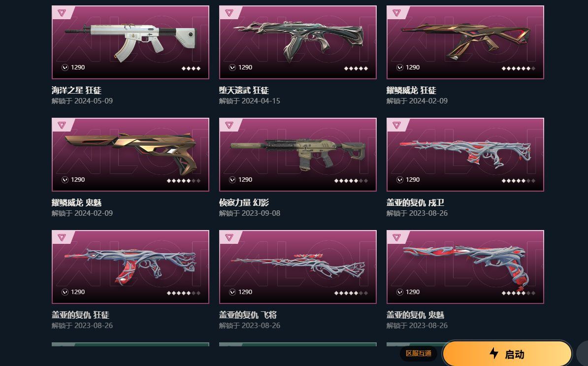This screenshot has width=588, height=366.
Task: Click the VP currency icon on 盖亚的复仇 狂徒 card
Action: point(65,292)
